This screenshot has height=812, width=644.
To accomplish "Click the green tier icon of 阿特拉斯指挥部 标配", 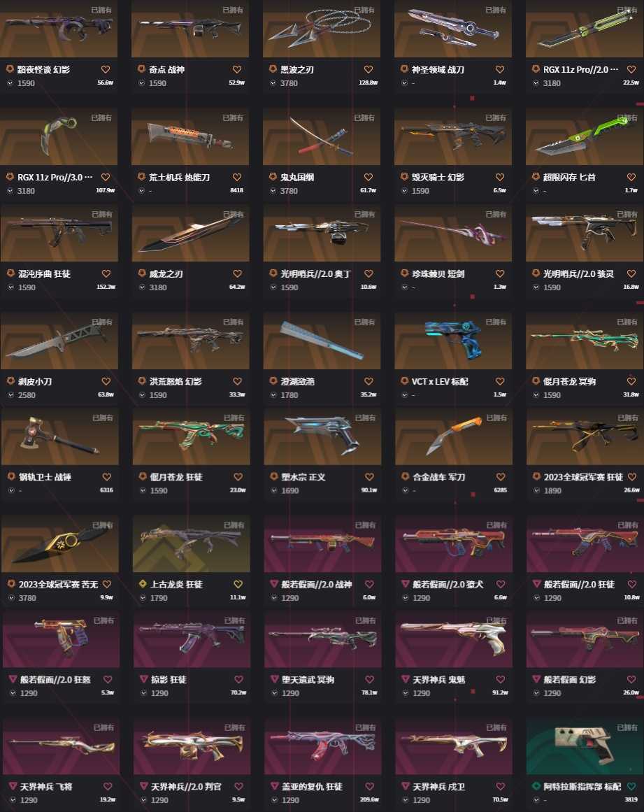I will pyautogui.click(x=536, y=786).
